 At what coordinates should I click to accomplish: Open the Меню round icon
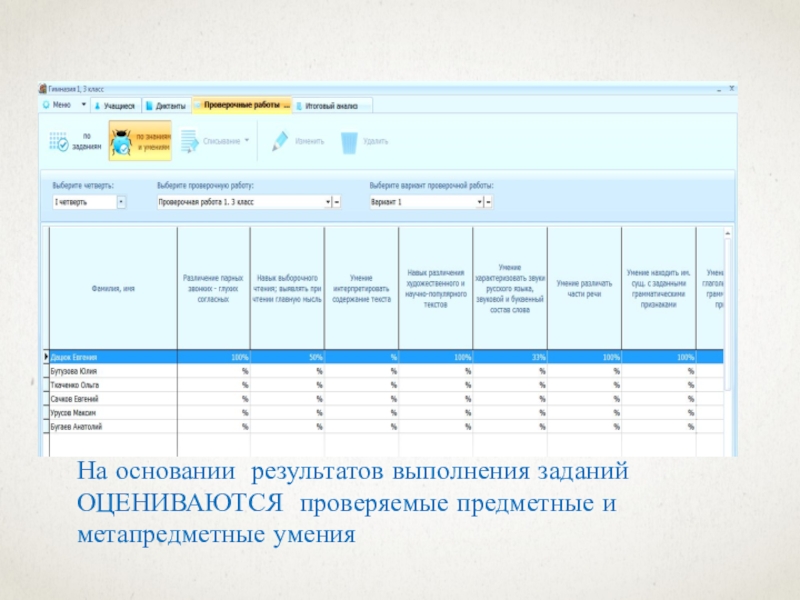(x=46, y=105)
